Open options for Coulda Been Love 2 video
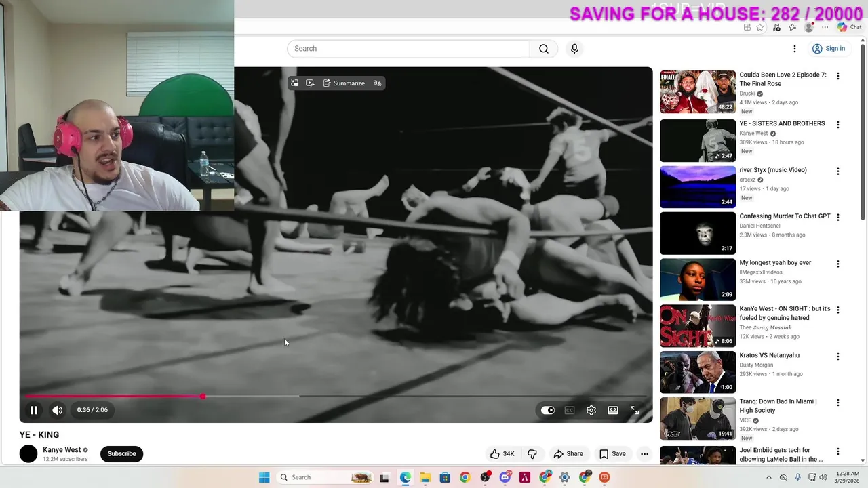 (x=837, y=77)
